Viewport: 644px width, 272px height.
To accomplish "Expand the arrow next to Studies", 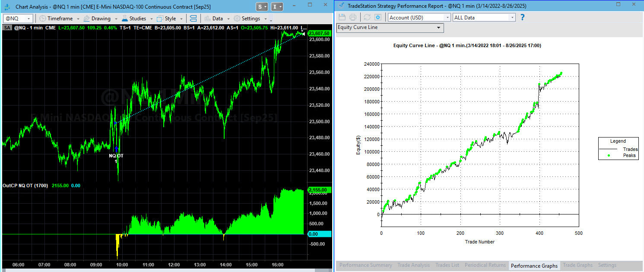I will [151, 19].
